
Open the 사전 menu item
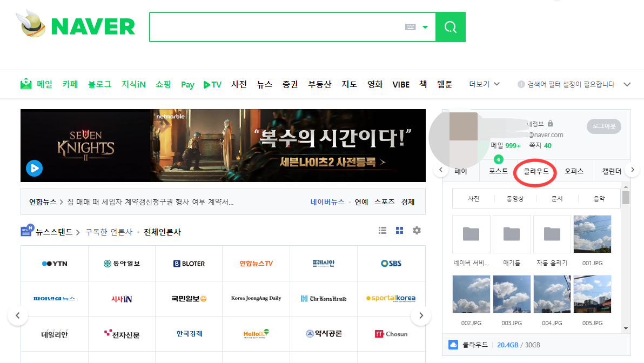(239, 84)
